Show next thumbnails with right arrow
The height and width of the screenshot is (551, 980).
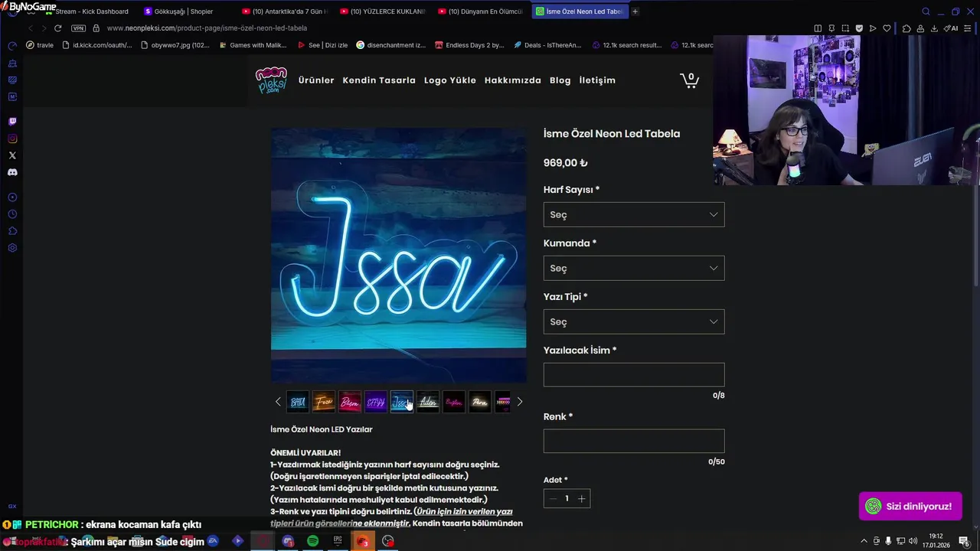519,402
